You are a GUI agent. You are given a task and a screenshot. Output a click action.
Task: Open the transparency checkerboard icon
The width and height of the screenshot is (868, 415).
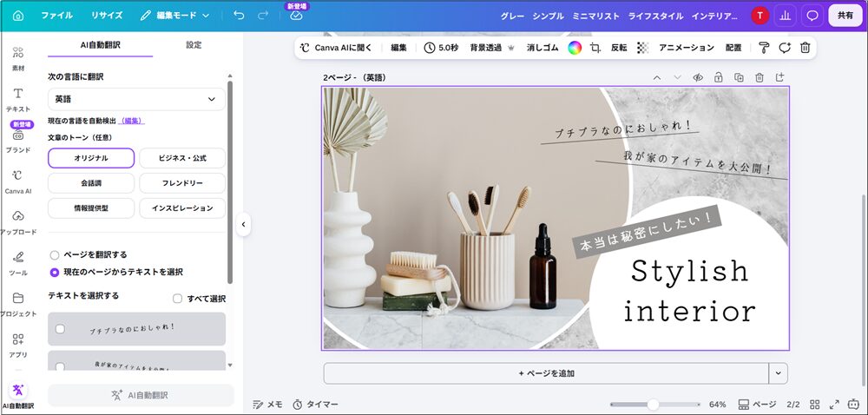(642, 48)
